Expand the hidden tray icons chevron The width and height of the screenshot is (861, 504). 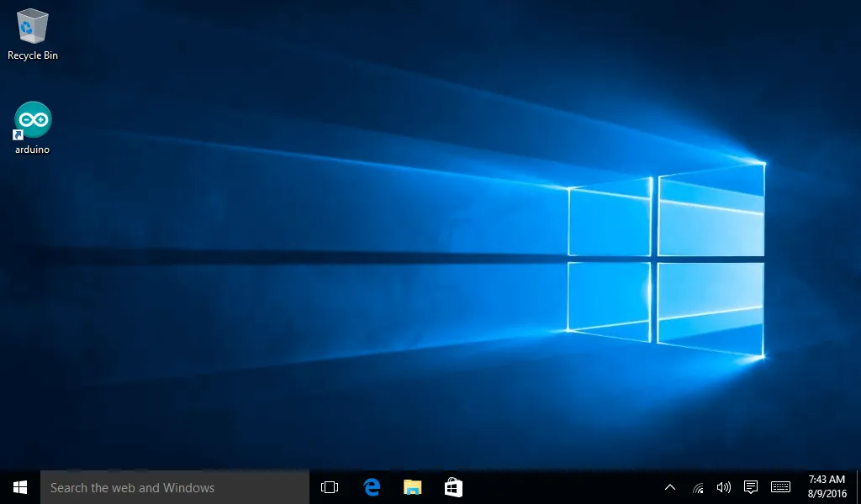[670, 487]
